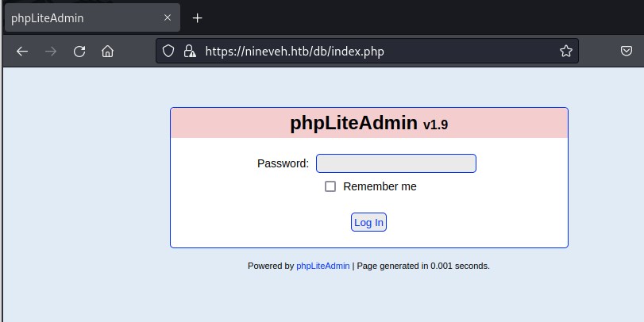Image resolution: width=644 pixels, height=322 pixels.
Task: Enable the Remember me checkbox
Action: pos(330,186)
